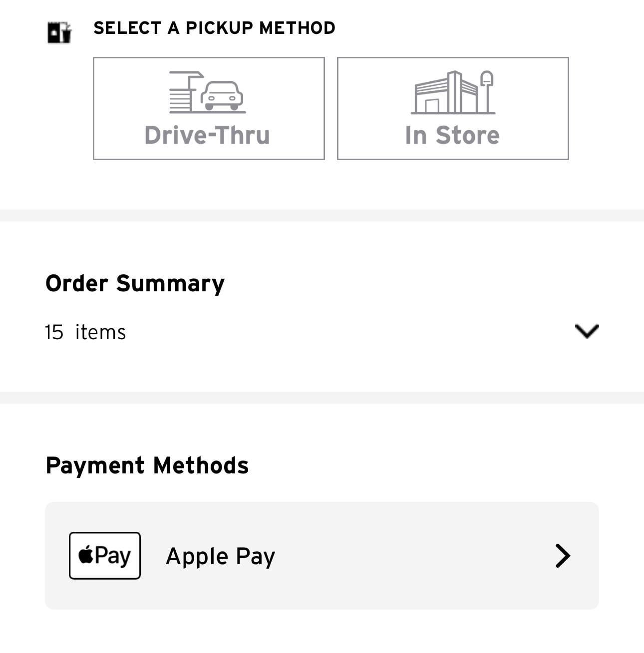Viewport: 644px width, 653px height.
Task: Click the "Apple Pay" text label
Action: (x=220, y=556)
